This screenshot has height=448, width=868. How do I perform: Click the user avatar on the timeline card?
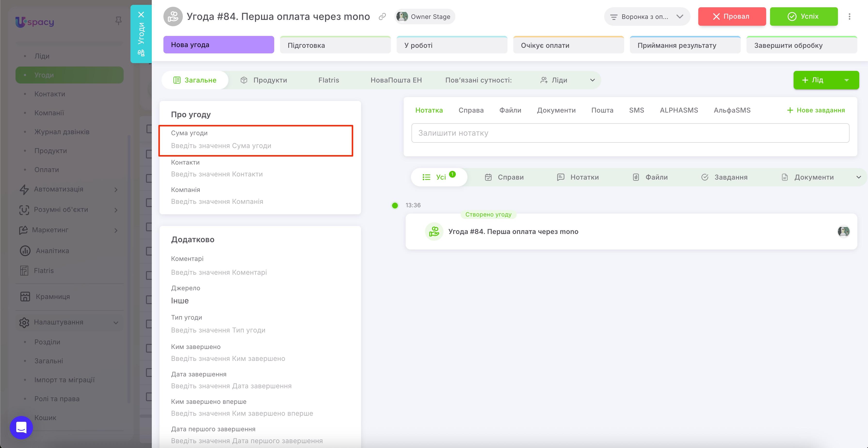(x=844, y=232)
